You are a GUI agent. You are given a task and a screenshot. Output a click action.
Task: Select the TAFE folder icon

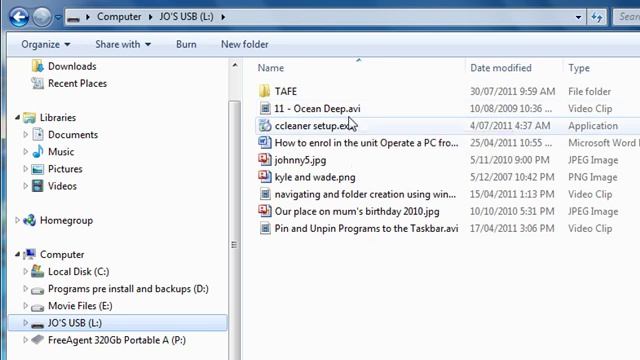pos(264,91)
